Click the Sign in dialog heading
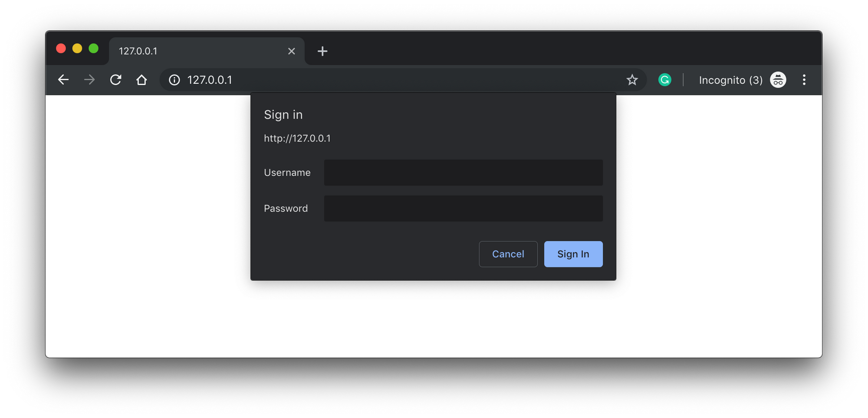Image resolution: width=868 pixels, height=418 pixels. [283, 115]
